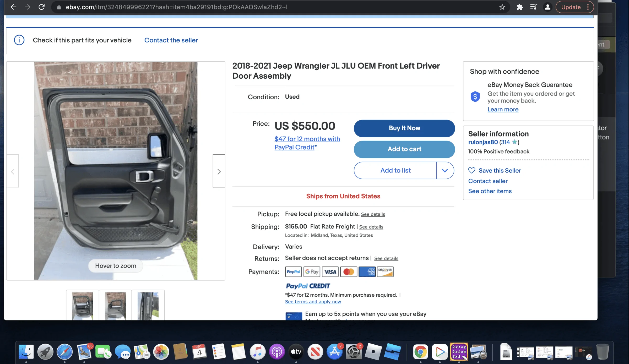This screenshot has width=629, height=364.
Task: Open See details for Flat Rate Freight shipping
Action: click(371, 227)
